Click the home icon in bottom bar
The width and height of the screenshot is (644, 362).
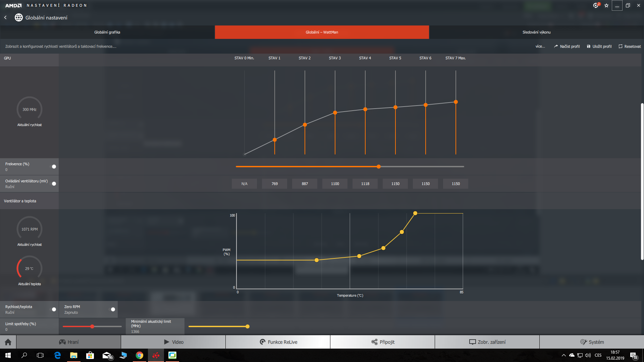(x=8, y=342)
